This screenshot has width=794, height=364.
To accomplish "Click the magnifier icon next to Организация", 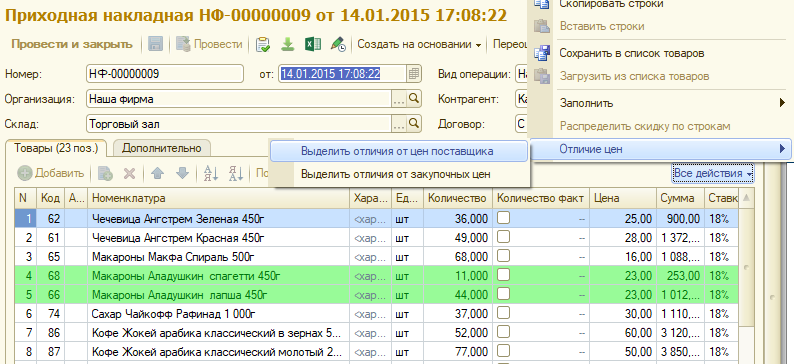I will pos(414,98).
